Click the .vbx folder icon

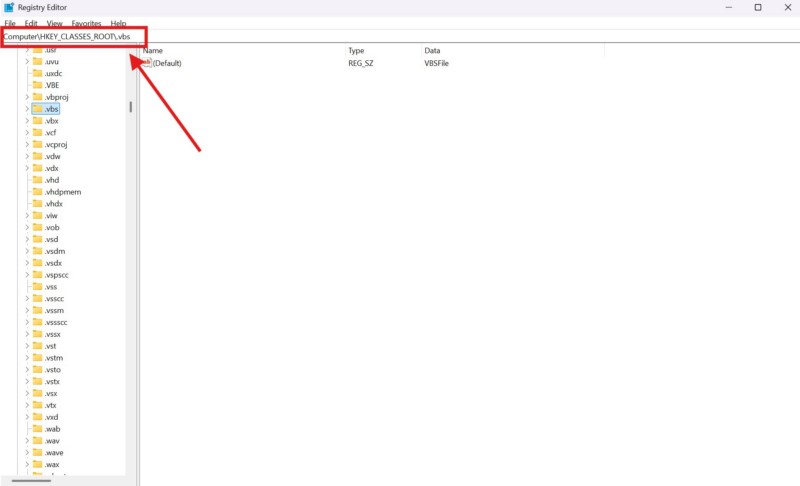click(37, 120)
